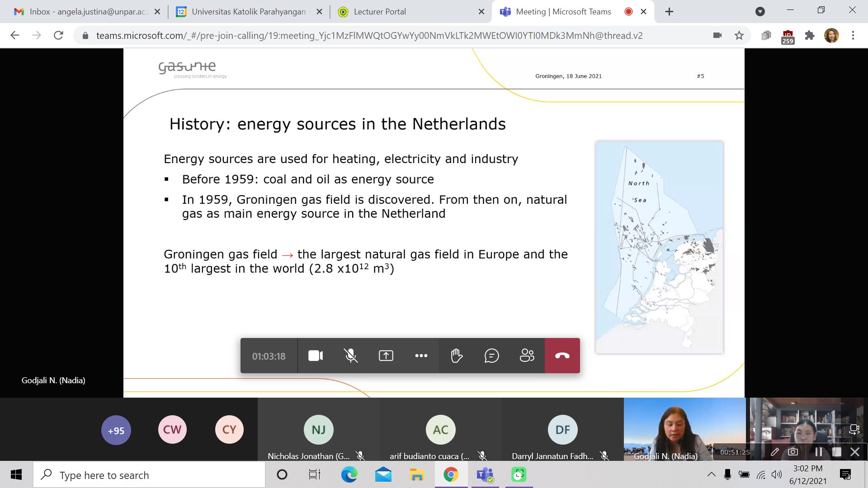The width and height of the screenshot is (868, 488).
Task: Expand the hidden icons in the system tray
Action: [x=711, y=475]
